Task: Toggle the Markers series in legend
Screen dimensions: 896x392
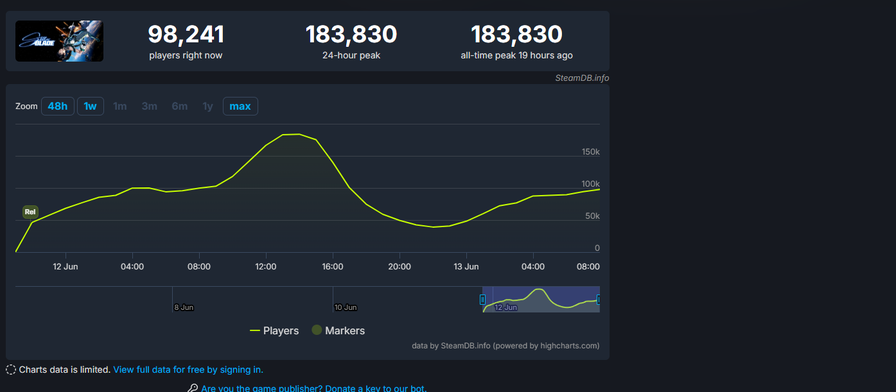Action: pos(338,331)
